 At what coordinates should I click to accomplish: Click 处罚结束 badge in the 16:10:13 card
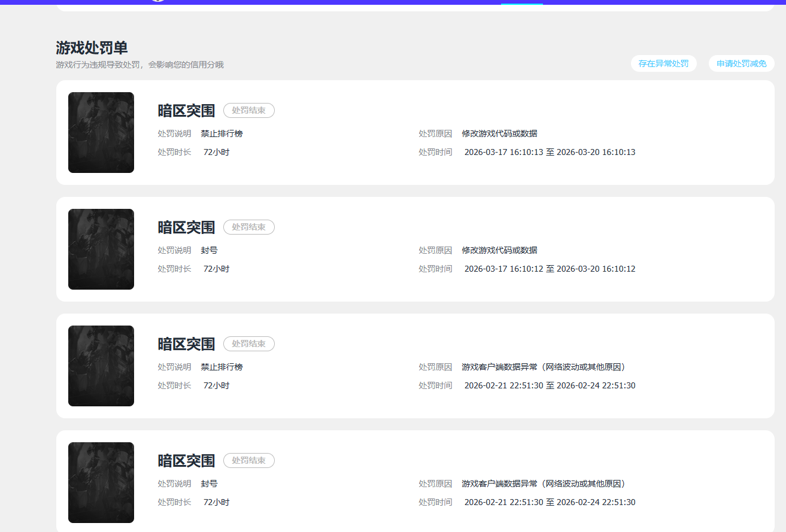click(249, 111)
